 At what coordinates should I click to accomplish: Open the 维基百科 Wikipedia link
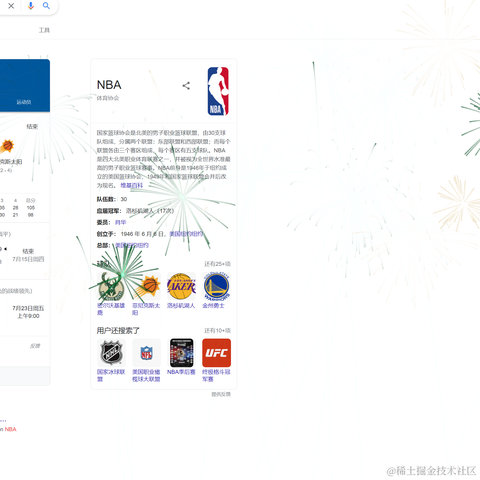click(132, 185)
